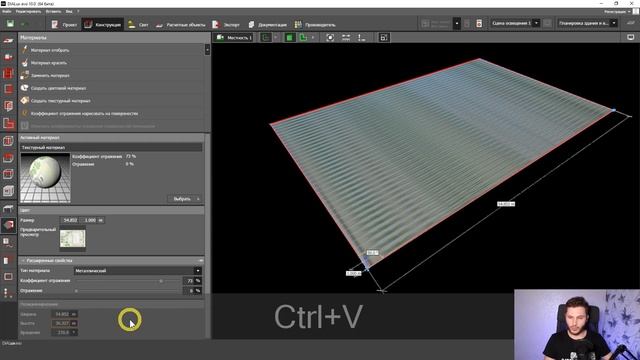
Task: Click the sidebar icon with wave line
Action: [x=8, y=243]
